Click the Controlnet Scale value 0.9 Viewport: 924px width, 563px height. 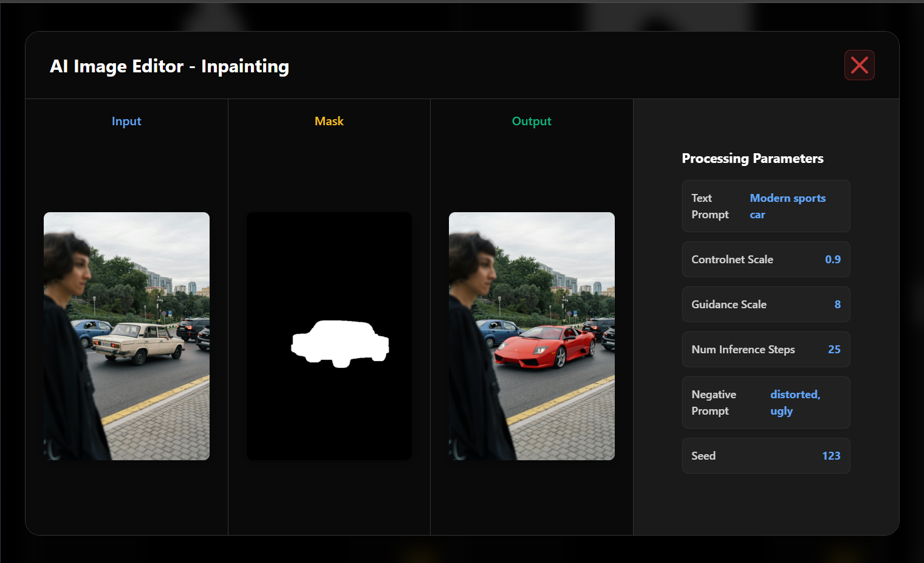[833, 260]
